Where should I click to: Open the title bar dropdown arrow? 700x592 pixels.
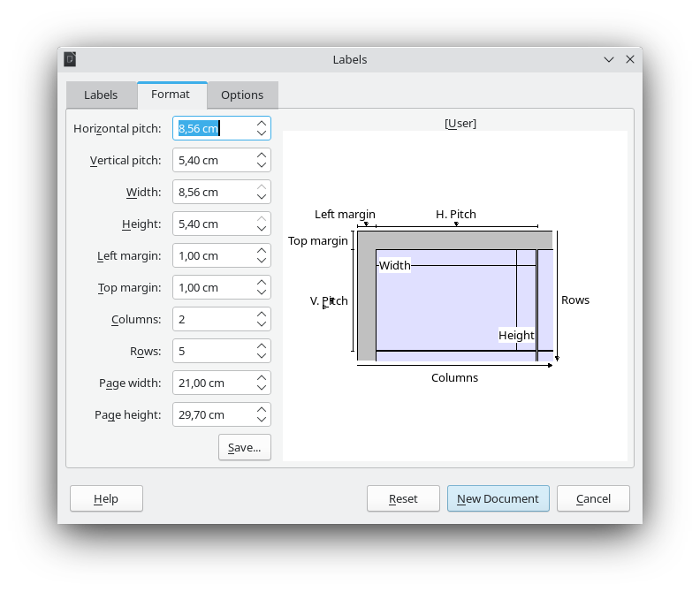[609, 60]
